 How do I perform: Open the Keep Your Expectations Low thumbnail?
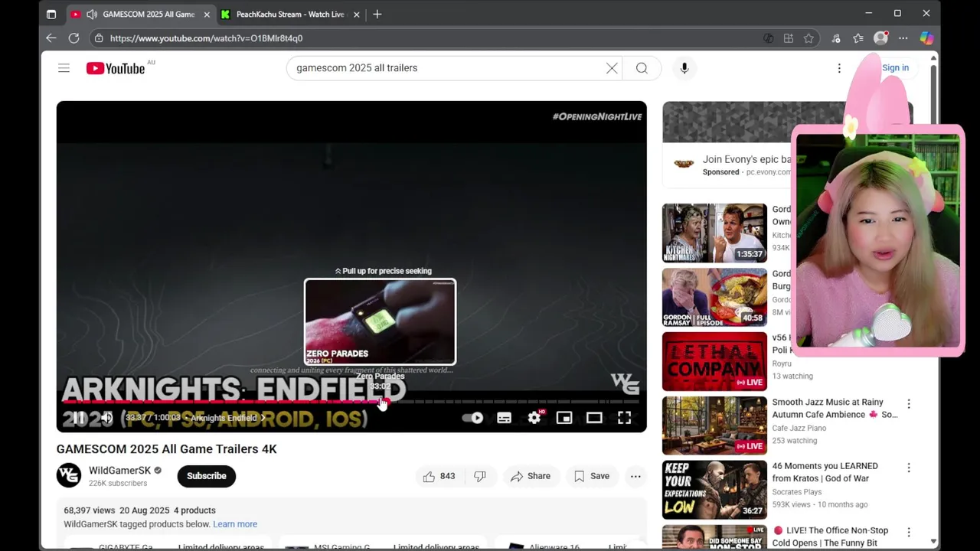click(x=714, y=490)
